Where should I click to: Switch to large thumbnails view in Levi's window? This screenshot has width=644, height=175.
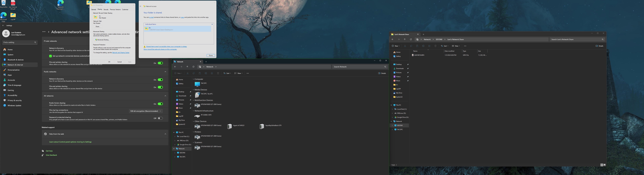point(605,165)
